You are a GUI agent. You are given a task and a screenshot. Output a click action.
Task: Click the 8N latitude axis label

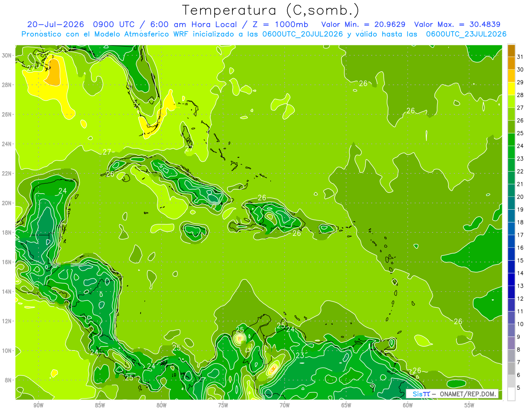pyautogui.click(x=9, y=380)
